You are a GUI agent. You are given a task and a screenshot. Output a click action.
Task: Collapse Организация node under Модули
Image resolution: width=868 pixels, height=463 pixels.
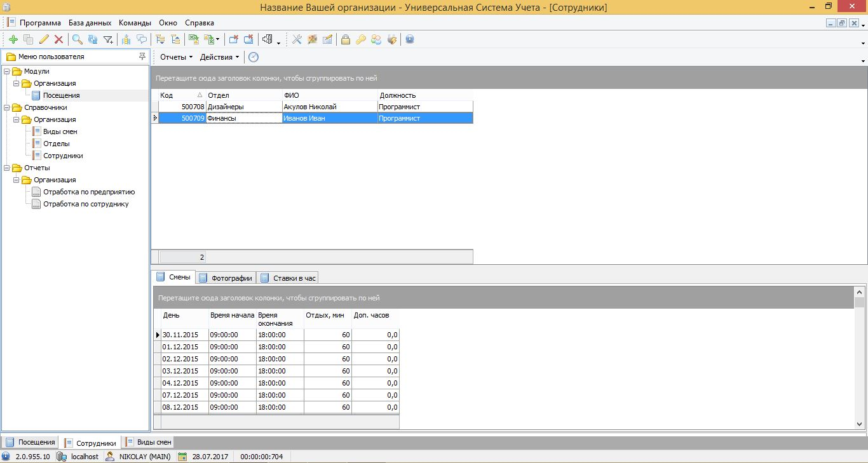(17, 83)
